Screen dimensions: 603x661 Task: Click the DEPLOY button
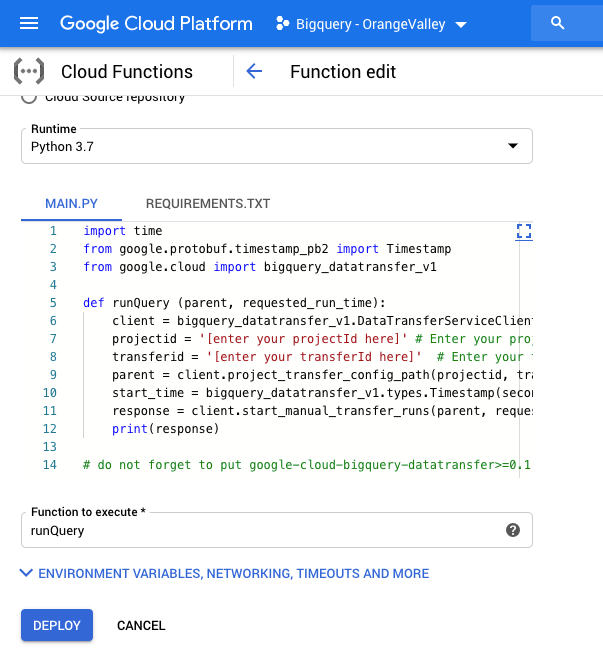[57, 625]
